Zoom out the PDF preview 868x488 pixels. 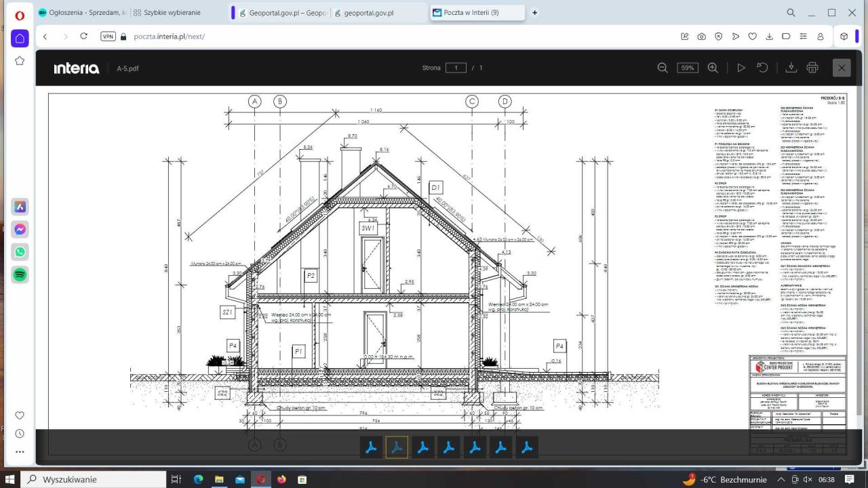coord(663,68)
